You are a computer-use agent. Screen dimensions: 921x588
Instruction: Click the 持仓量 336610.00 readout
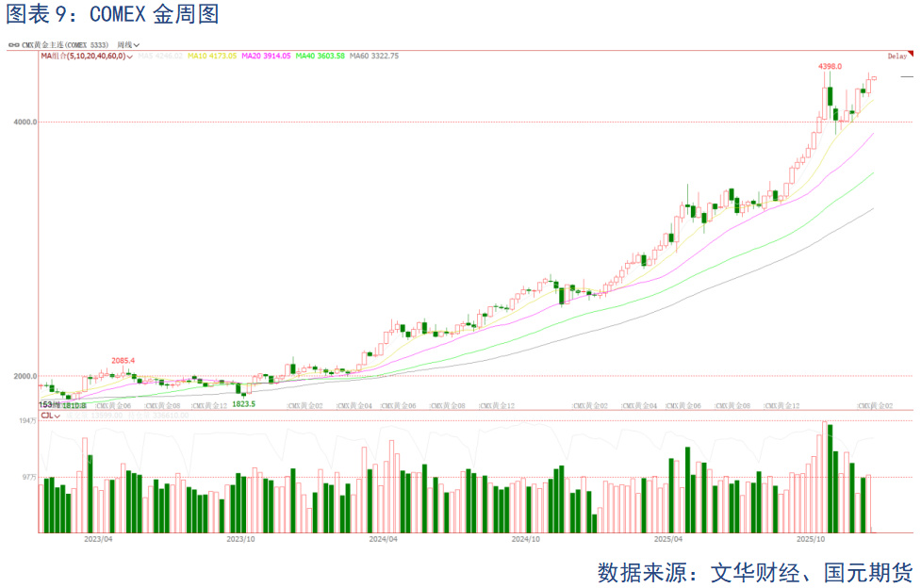tap(158, 416)
